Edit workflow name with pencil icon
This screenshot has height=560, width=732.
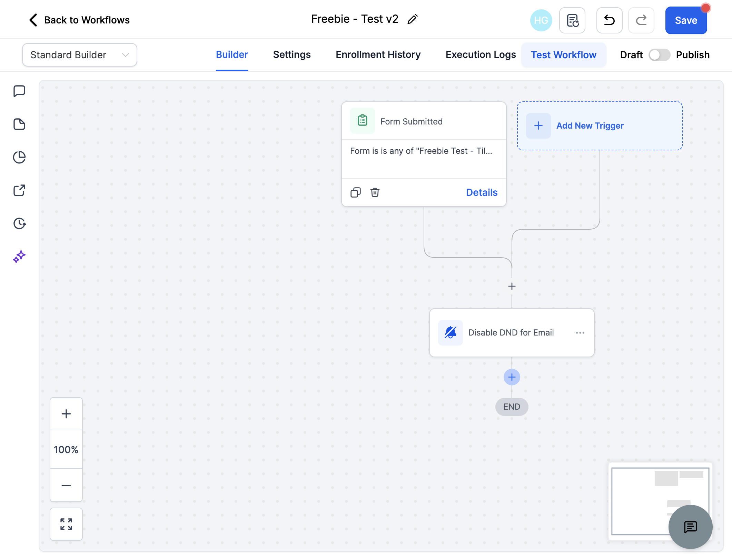(413, 19)
